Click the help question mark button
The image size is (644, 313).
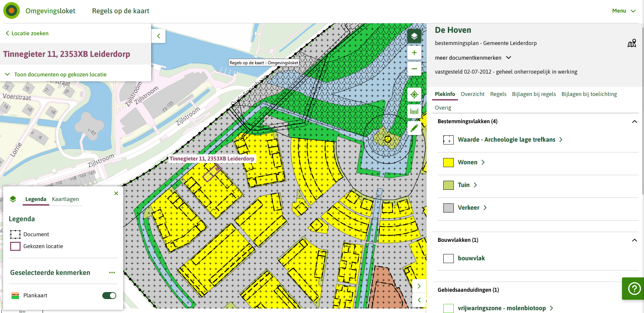pos(634,289)
